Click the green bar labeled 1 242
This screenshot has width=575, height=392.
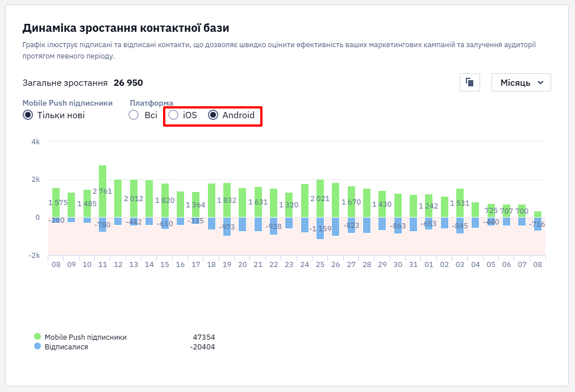(428, 206)
